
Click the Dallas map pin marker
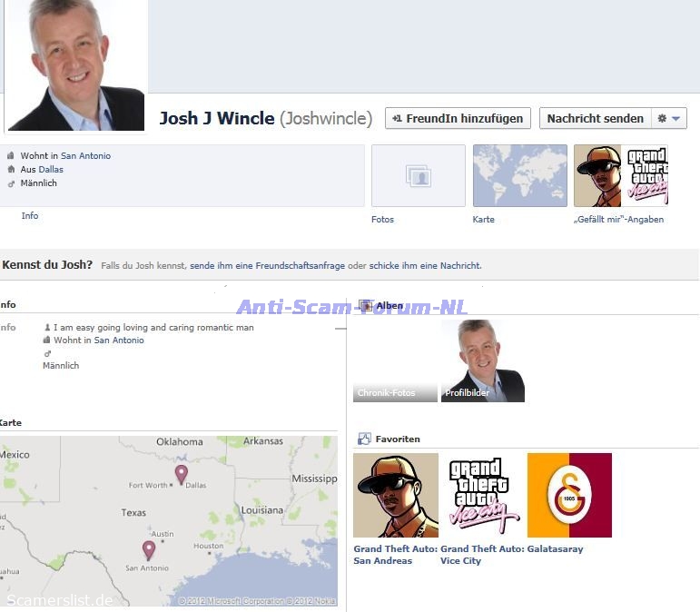click(182, 474)
